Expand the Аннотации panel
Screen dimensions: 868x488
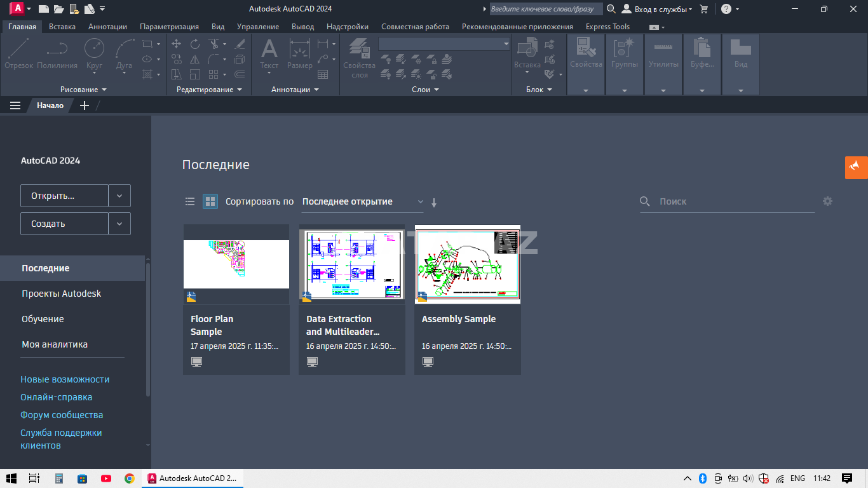tap(295, 90)
